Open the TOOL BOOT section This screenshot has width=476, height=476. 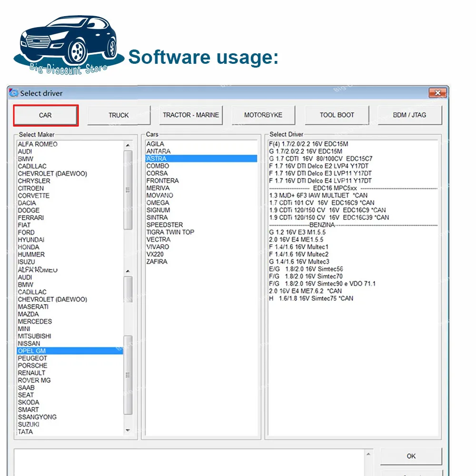click(337, 115)
